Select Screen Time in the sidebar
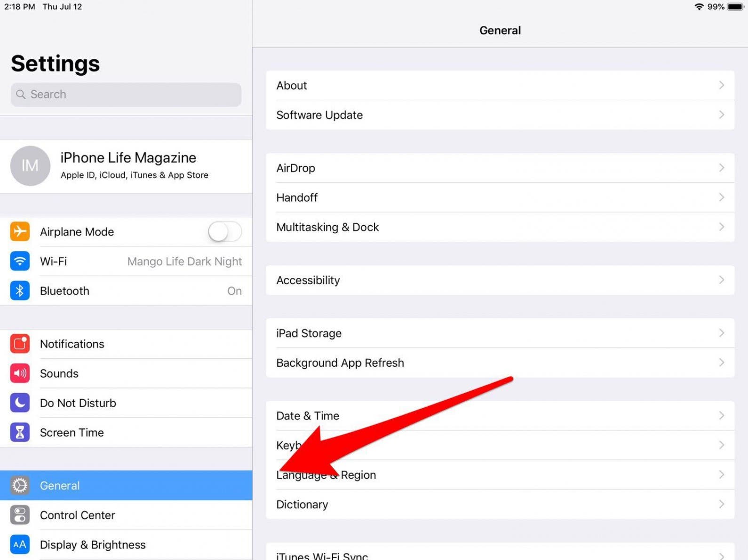The width and height of the screenshot is (748, 560). [126, 432]
